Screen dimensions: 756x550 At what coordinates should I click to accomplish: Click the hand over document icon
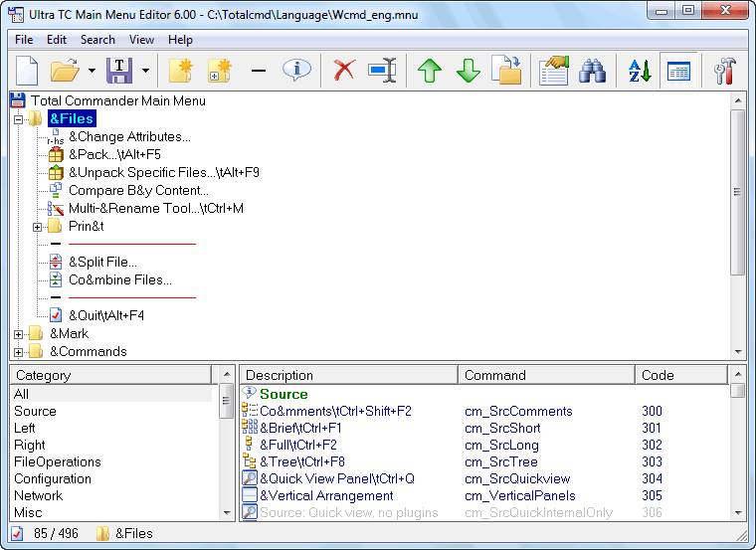[x=554, y=71]
